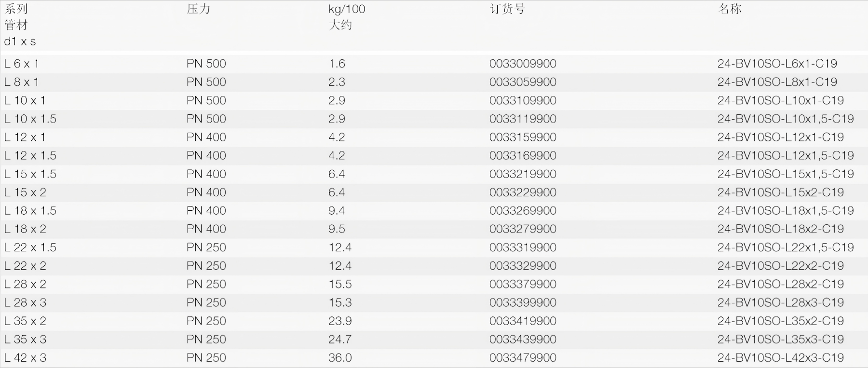Click order number 0033319900

click(523, 247)
